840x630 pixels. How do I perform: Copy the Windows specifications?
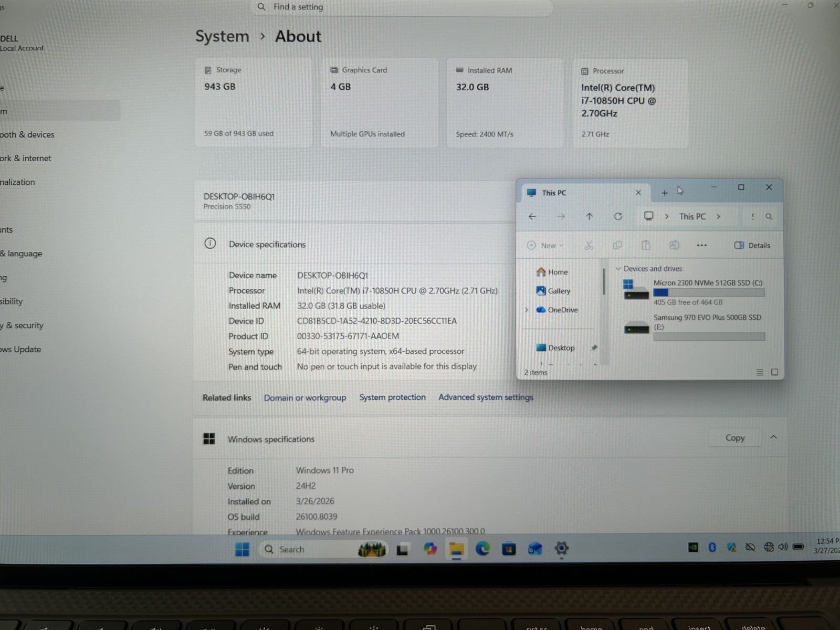(x=735, y=437)
